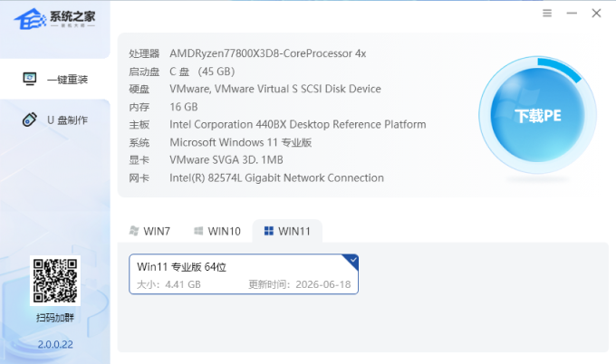Viewport: 616px width, 364px height.
Task: Click the Windows 7 flag icon
Action: tap(134, 231)
